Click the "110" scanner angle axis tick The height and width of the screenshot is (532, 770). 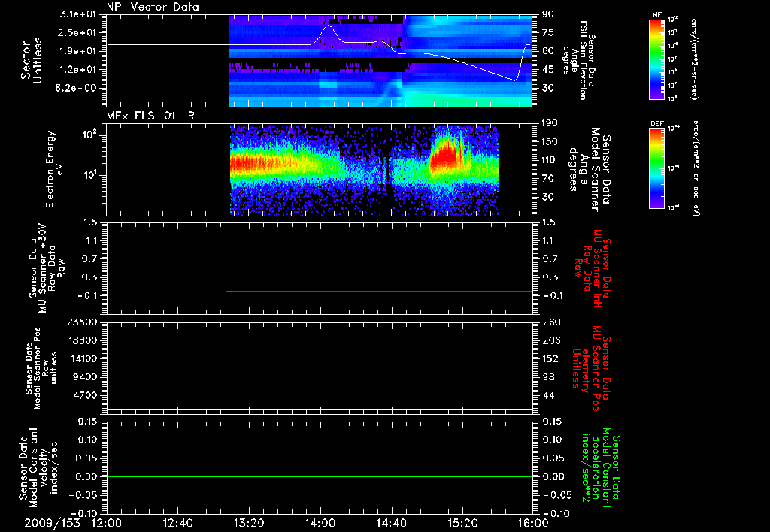pyautogui.click(x=550, y=160)
